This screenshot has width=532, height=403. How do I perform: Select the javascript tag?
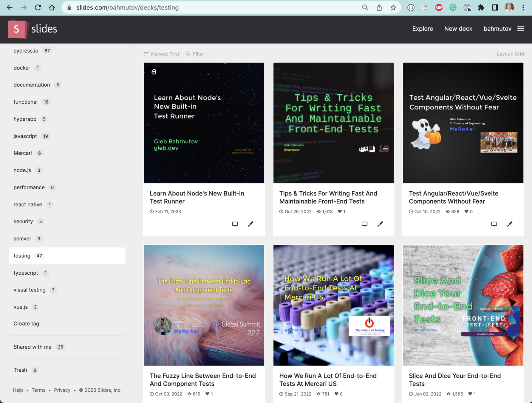67,136
